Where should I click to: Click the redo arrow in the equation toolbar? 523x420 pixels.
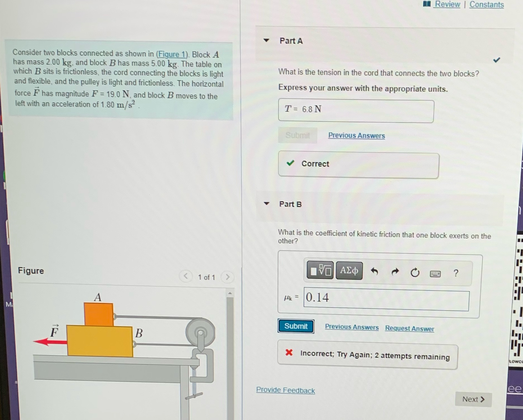click(x=395, y=272)
